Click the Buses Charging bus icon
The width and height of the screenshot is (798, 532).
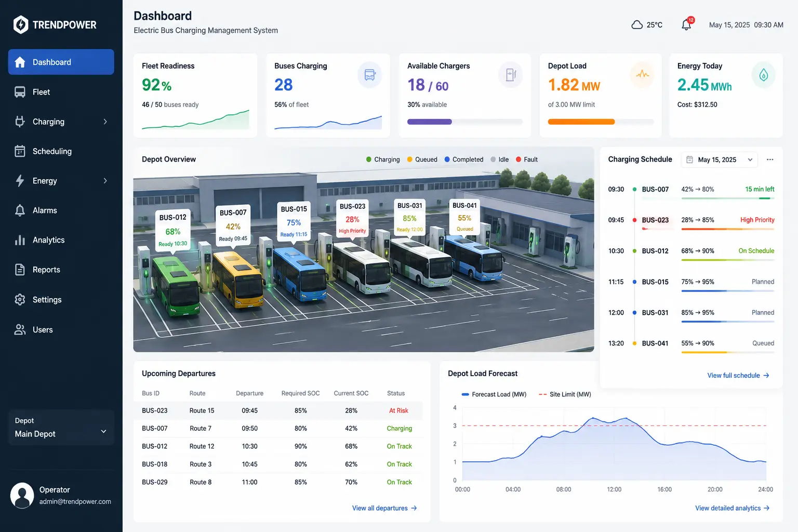point(370,75)
